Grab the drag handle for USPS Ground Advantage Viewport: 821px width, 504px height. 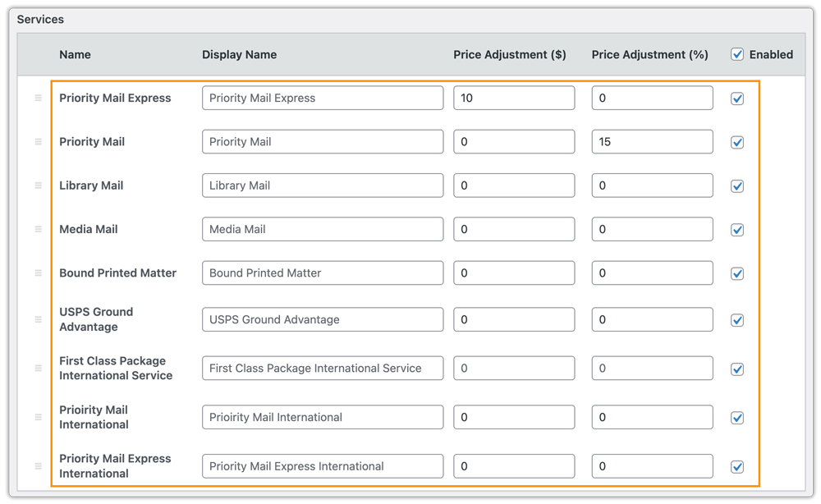(x=39, y=319)
